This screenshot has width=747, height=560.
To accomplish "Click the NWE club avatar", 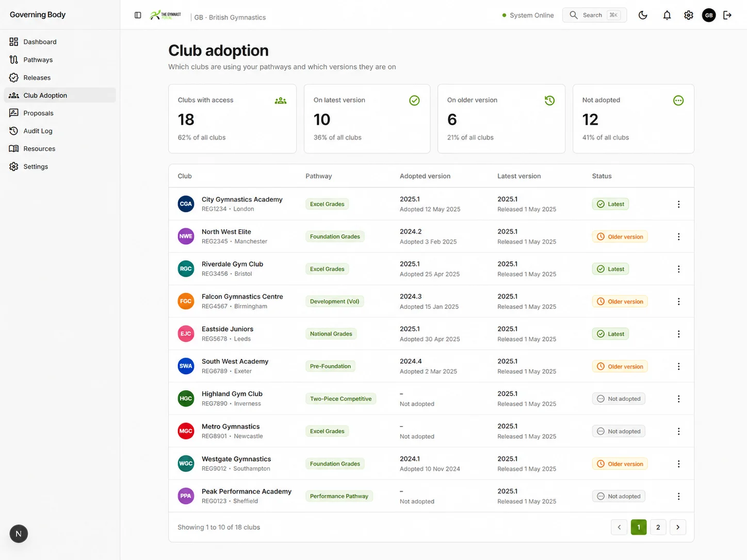I will point(186,237).
